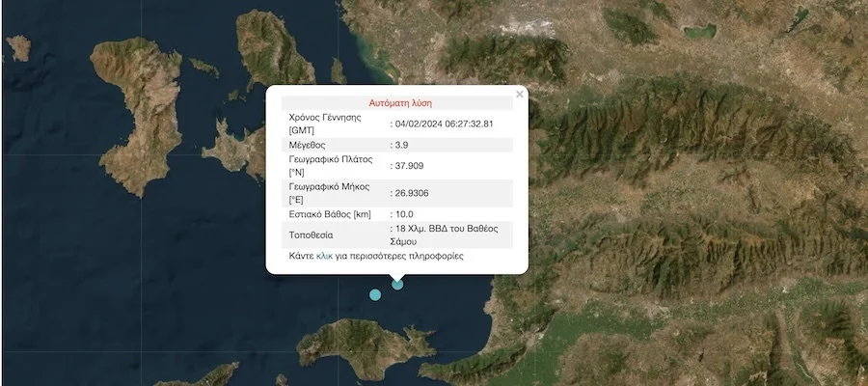Click the 'Εστιακό Βάθος [km]' label
The height and width of the screenshot is (386, 868).
point(330,213)
